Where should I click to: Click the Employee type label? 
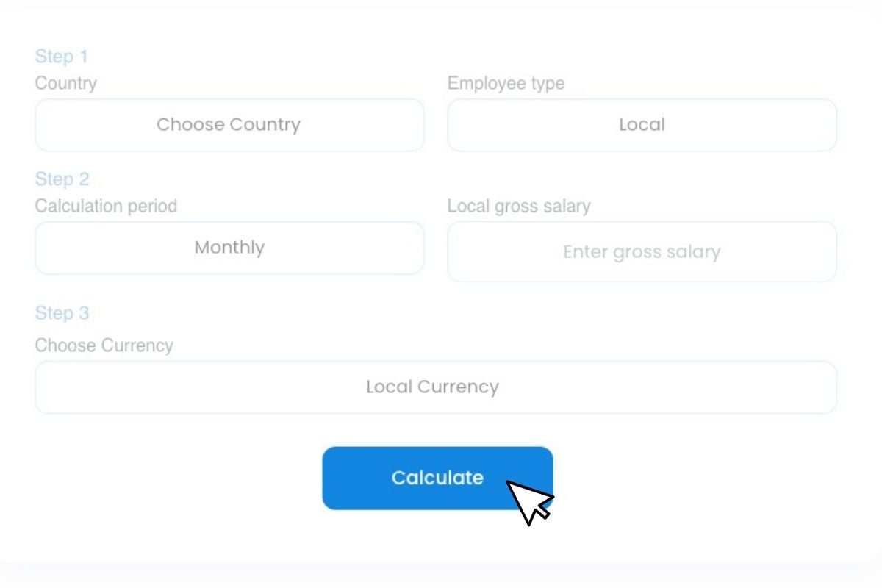tap(506, 83)
